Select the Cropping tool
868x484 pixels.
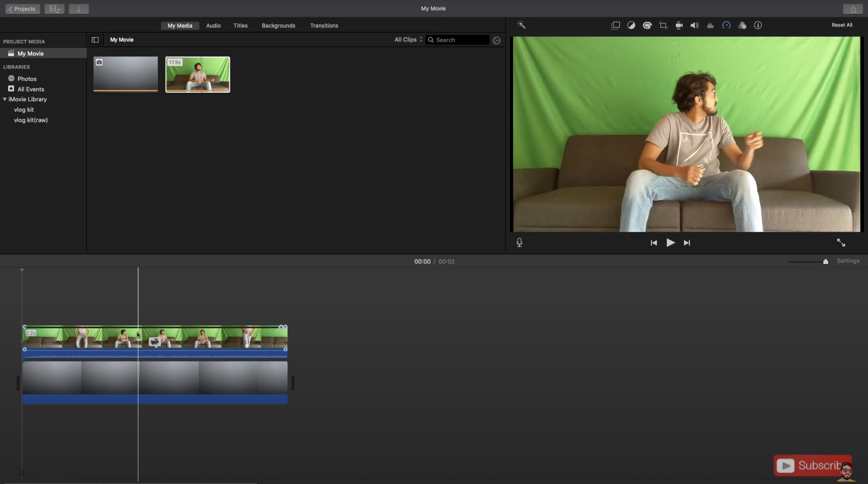(663, 25)
